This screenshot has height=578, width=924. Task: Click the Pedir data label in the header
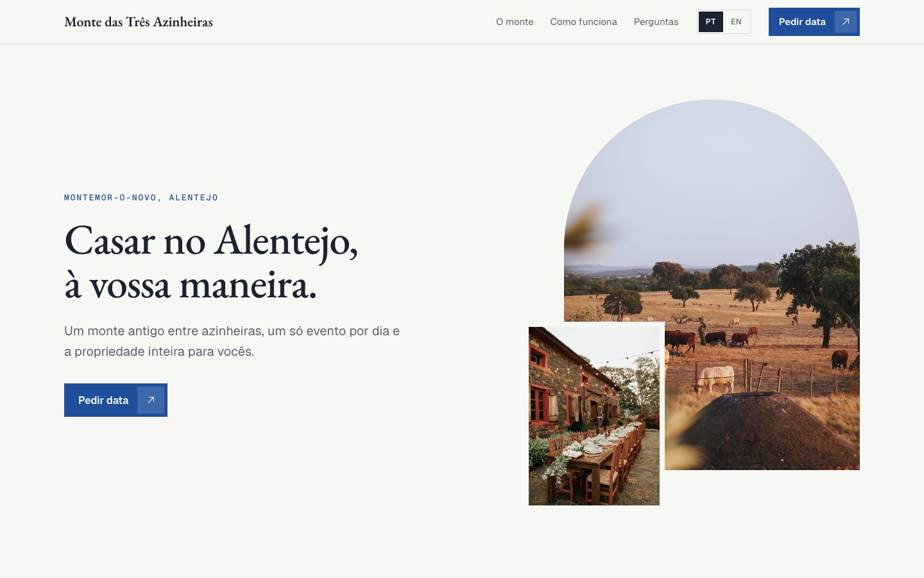802,22
